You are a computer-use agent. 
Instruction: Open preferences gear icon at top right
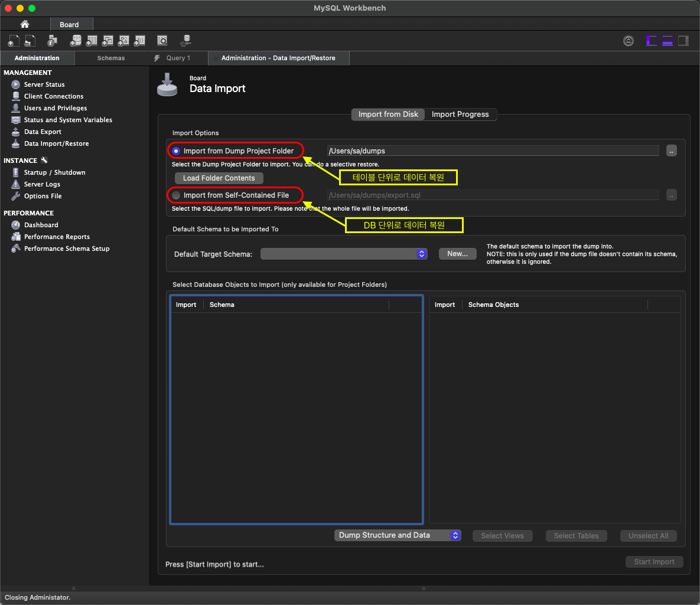tap(628, 41)
